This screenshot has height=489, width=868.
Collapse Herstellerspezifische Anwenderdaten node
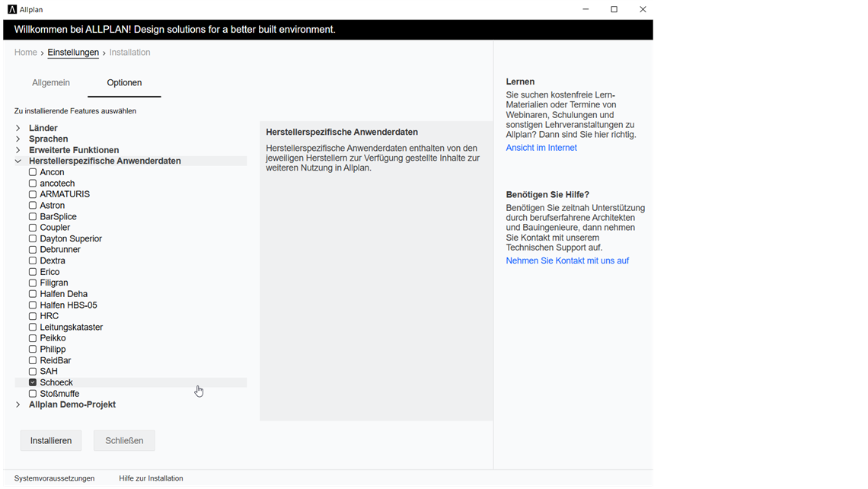coord(18,161)
